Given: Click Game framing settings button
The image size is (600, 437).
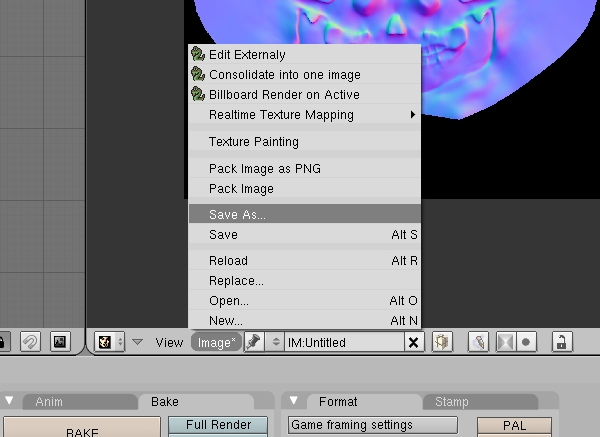Looking at the screenshot, I should [x=373, y=425].
